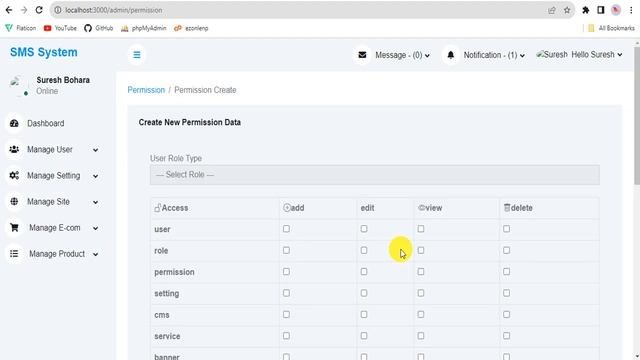Open Manage User sidebar menu
This screenshot has height=360, width=640.
50,149
